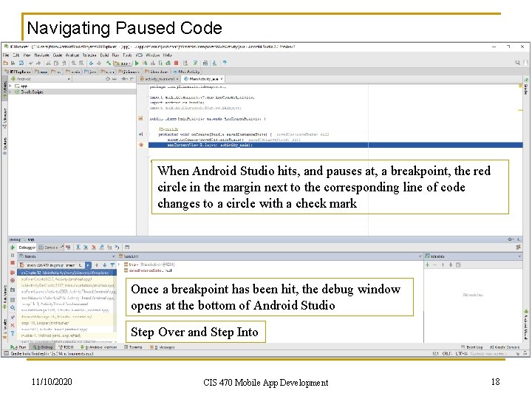Click the Step Into icon in debugger toolbar
Viewport: 532px width, 399px height.
point(86,247)
